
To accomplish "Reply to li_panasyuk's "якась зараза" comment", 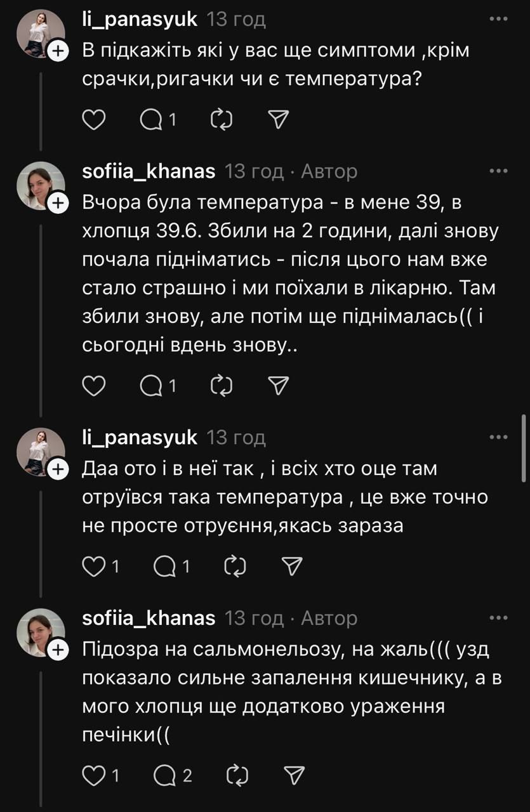I will [x=166, y=567].
